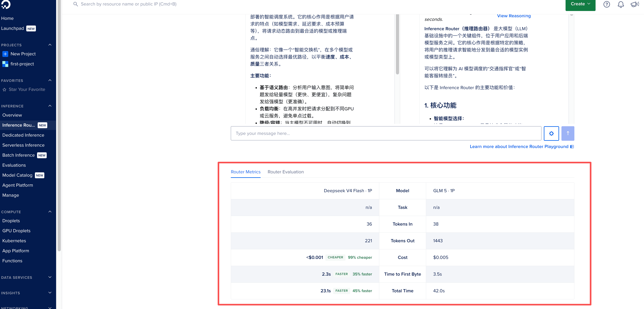644x309 pixels.
Task: Click the NEW badge beside Launchpad
Action: [x=31, y=28]
